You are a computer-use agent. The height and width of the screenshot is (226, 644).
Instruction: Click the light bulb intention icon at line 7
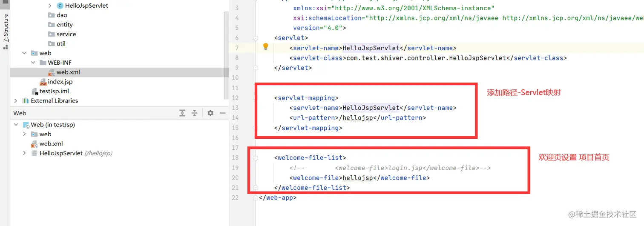pos(265,46)
